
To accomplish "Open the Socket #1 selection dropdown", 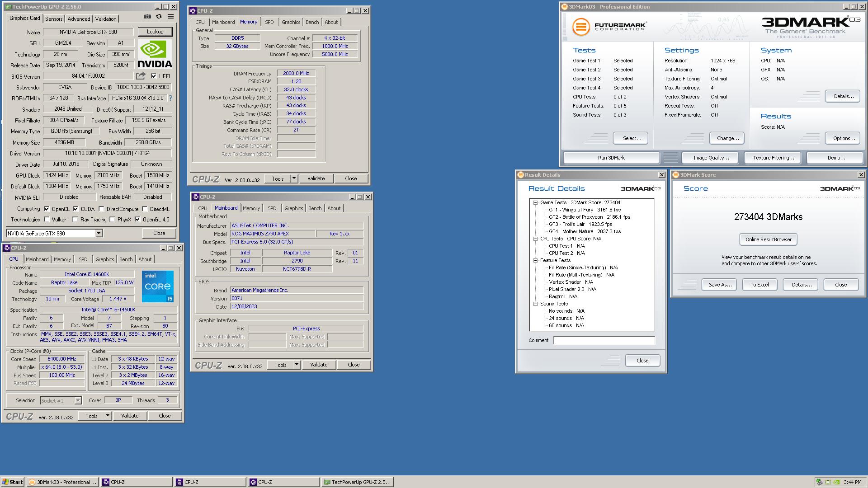I will (78, 400).
